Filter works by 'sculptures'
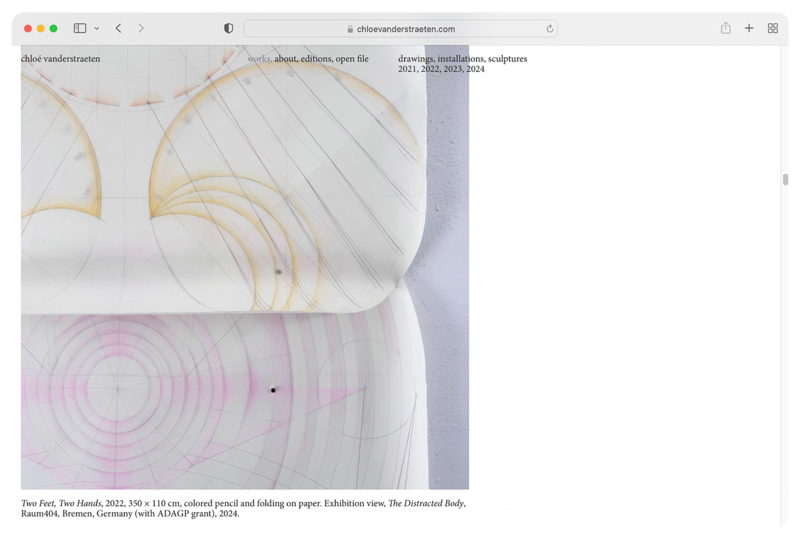The height and width of the screenshot is (540, 800). 507,59
